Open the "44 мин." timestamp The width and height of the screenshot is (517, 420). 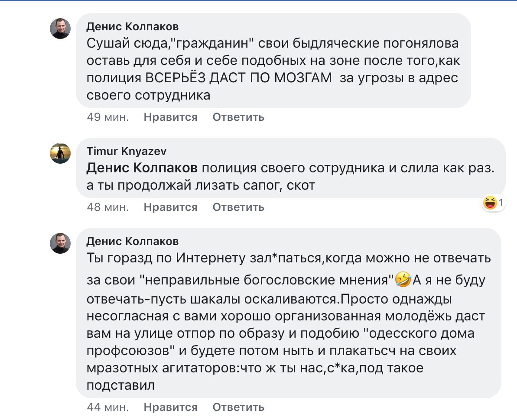107,407
